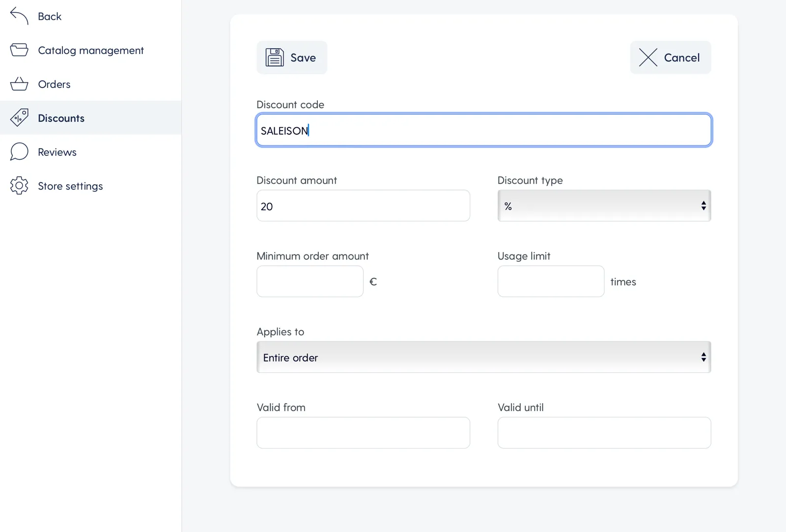This screenshot has height=532, width=786.
Task: Click the euro currency symbol
Action: [x=373, y=281]
